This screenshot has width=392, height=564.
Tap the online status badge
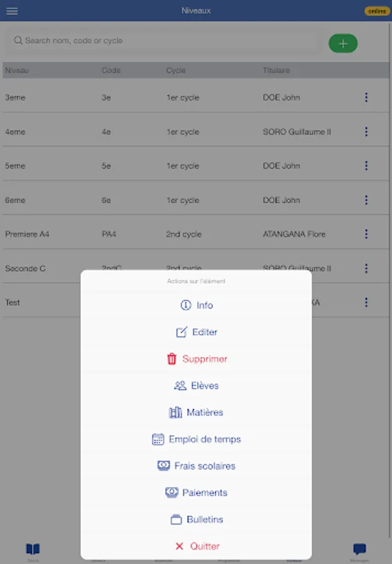(x=376, y=11)
